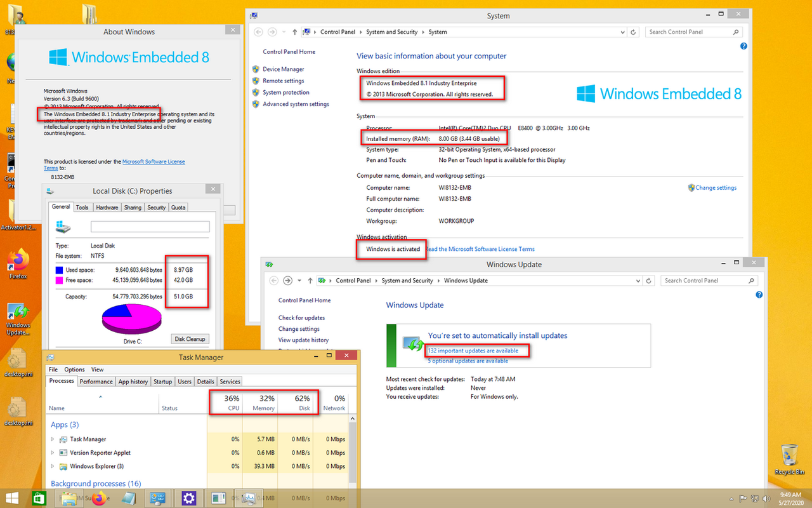The image size is (812, 508).
Task: Open the Start menu button
Action: [x=12, y=498]
